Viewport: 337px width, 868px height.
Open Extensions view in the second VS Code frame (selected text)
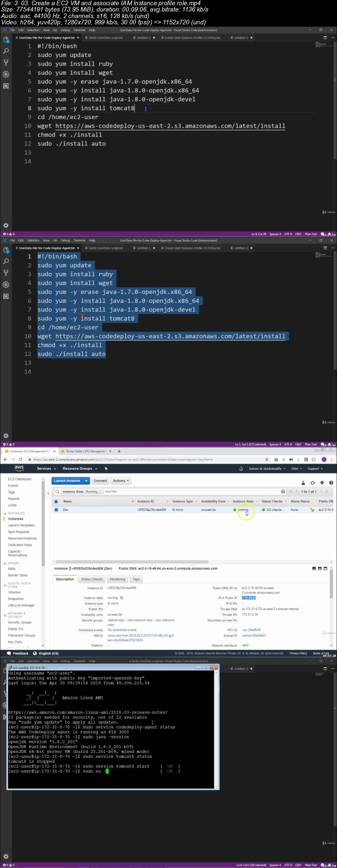(6, 296)
